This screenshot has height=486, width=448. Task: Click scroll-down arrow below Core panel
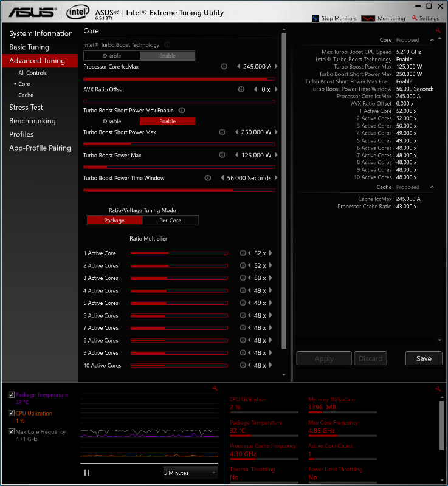[284, 375]
